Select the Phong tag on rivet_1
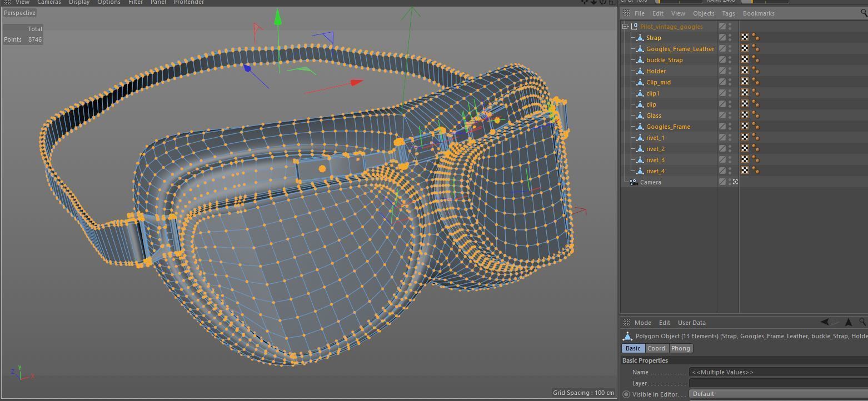868x401 pixels. [x=756, y=137]
